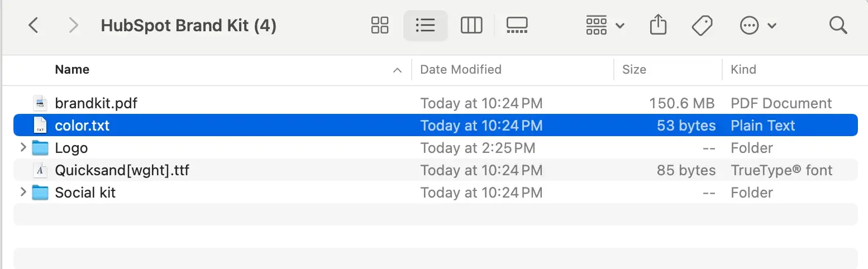Select the Quicksand[wght].ttf font file

(x=122, y=170)
